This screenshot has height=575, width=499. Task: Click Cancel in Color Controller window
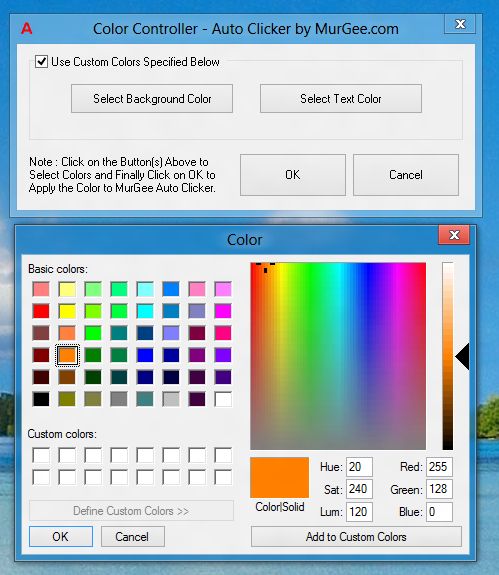(x=406, y=175)
